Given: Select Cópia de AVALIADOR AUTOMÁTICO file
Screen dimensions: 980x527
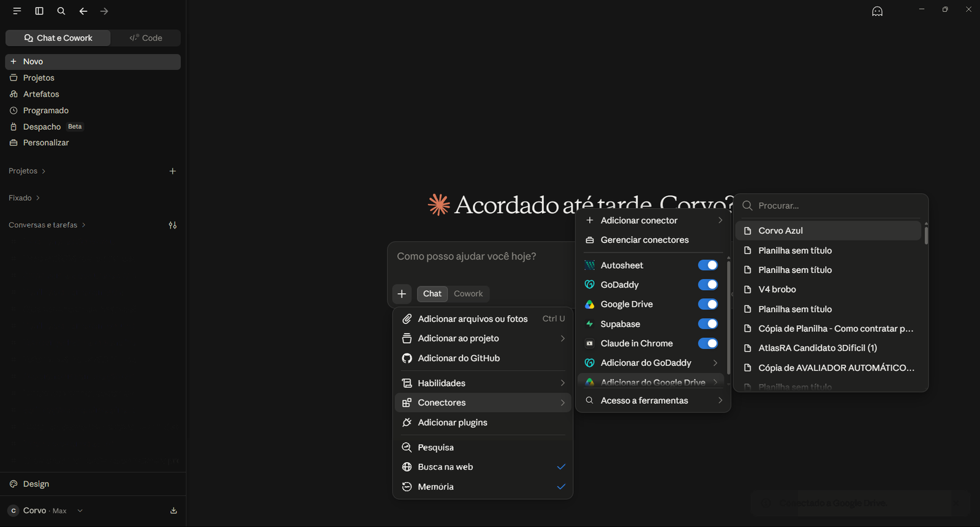Looking at the screenshot, I should pyautogui.click(x=828, y=368).
